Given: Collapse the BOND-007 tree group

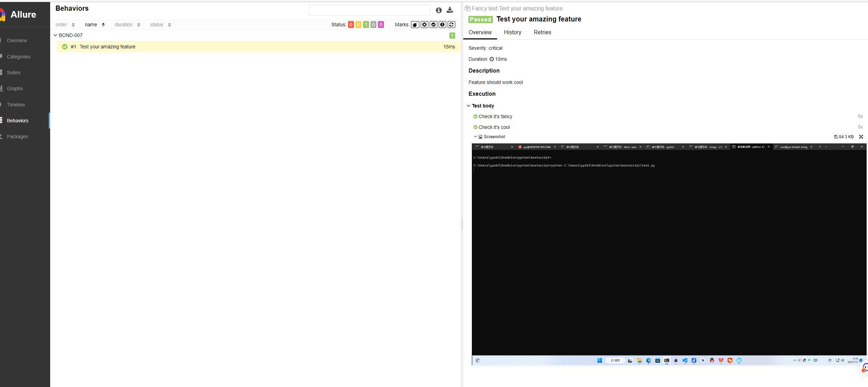Looking at the screenshot, I should pyautogui.click(x=55, y=35).
